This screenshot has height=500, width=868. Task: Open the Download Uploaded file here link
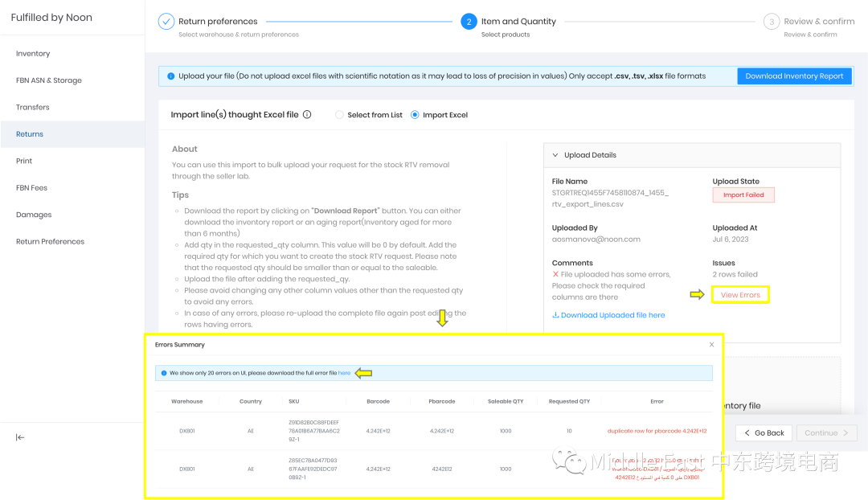pos(612,315)
